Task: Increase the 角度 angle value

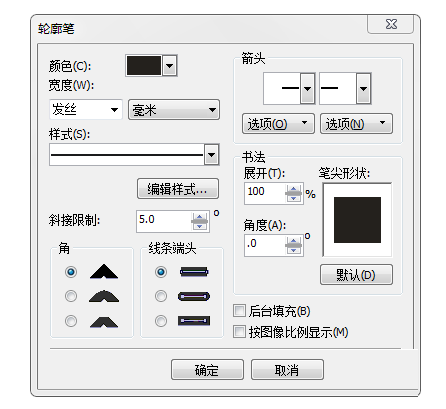Action: point(293,241)
